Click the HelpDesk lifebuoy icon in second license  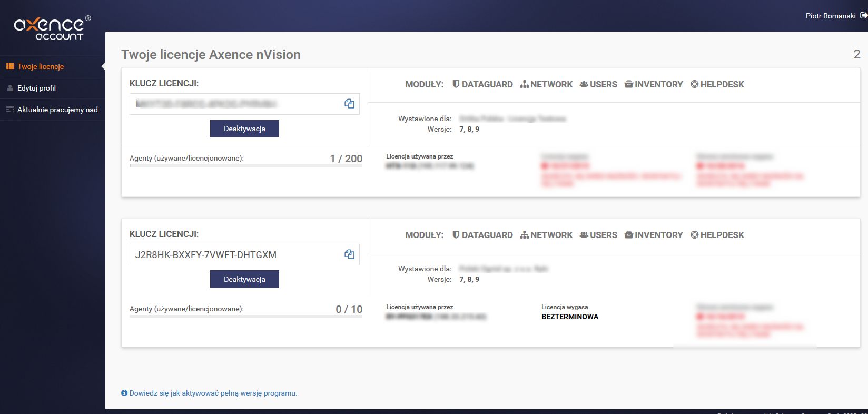point(695,235)
